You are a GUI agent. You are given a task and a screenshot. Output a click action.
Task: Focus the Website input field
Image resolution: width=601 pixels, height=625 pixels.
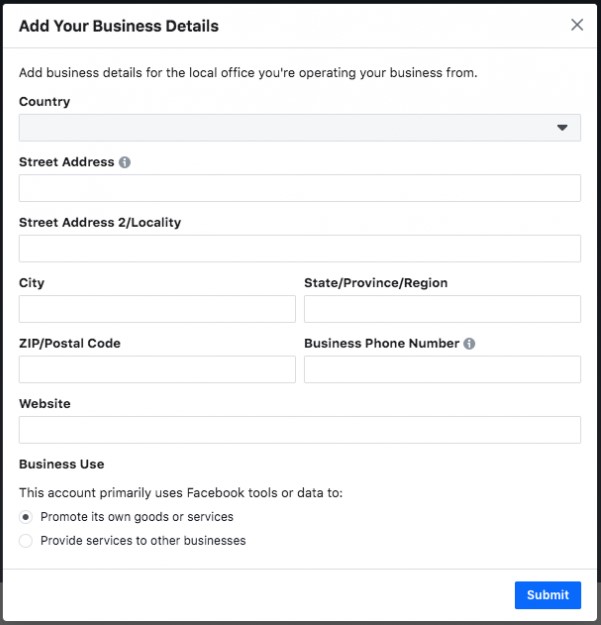pos(300,430)
